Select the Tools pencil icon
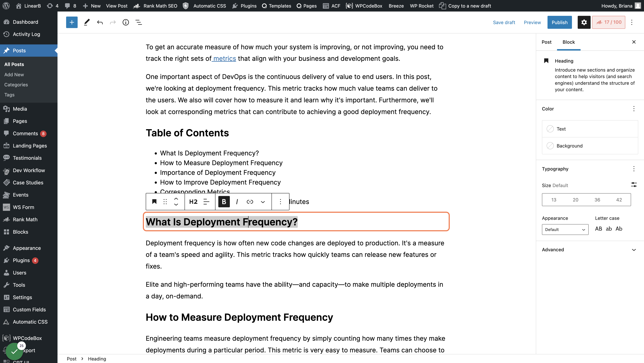 point(87,22)
